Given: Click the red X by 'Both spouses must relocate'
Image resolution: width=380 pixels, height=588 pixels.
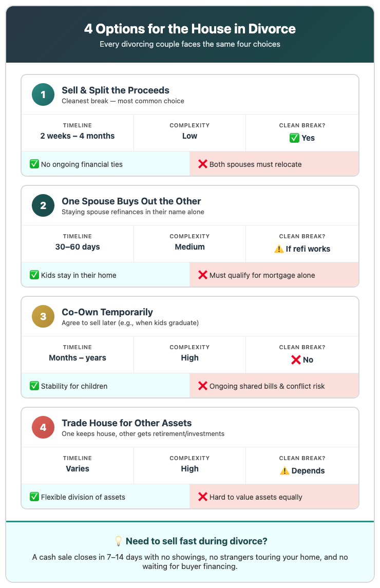Looking at the screenshot, I should pyautogui.click(x=203, y=164).
